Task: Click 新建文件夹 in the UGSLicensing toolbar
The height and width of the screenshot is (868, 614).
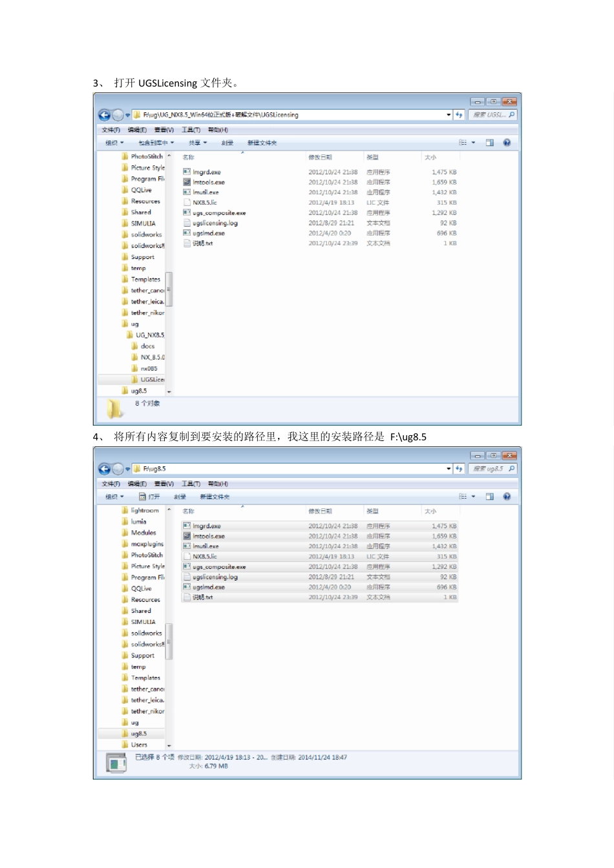Action: tap(262, 143)
